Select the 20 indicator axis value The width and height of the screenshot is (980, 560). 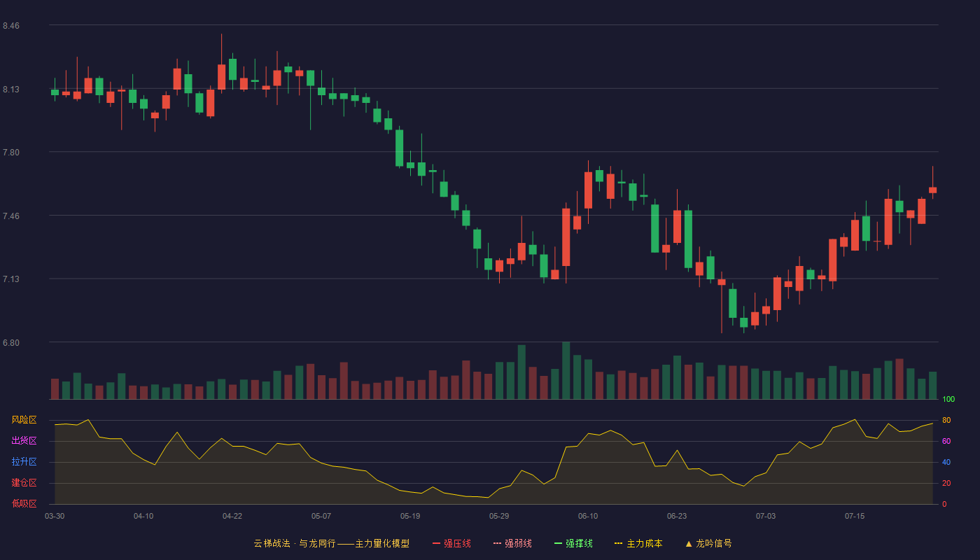pyautogui.click(x=946, y=484)
